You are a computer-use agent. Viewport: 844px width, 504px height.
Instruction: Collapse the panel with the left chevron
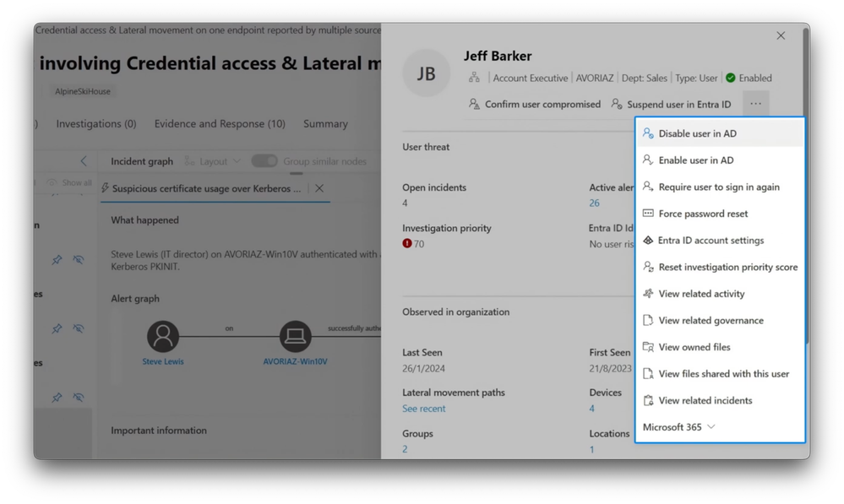(84, 161)
